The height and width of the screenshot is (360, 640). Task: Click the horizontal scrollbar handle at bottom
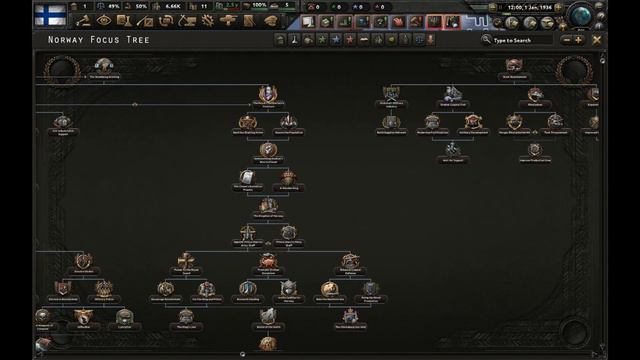coord(242,354)
